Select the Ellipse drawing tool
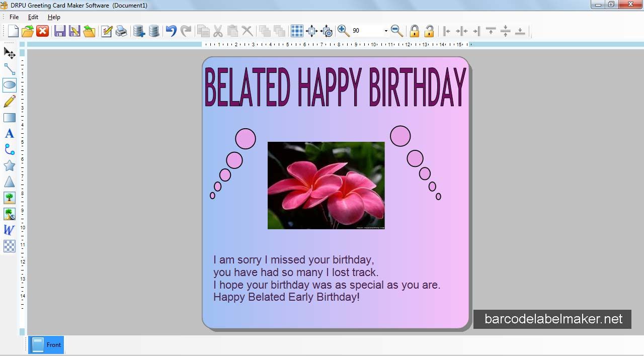 (10, 85)
